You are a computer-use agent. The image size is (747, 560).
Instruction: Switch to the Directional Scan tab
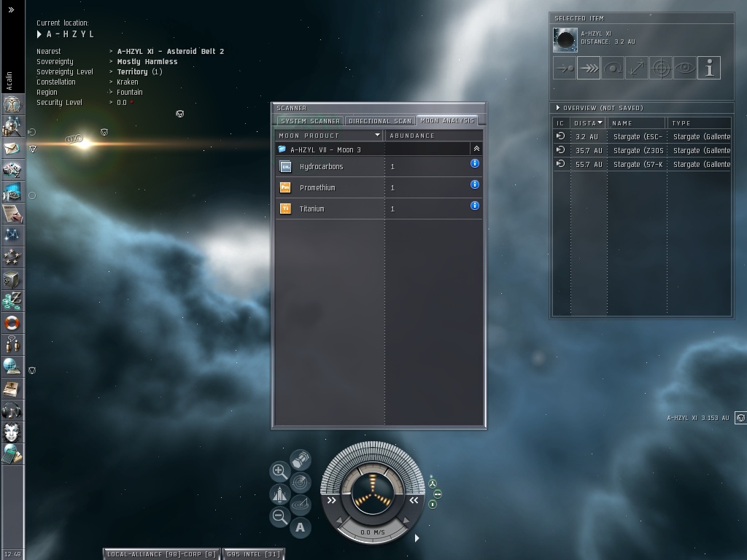pos(379,121)
